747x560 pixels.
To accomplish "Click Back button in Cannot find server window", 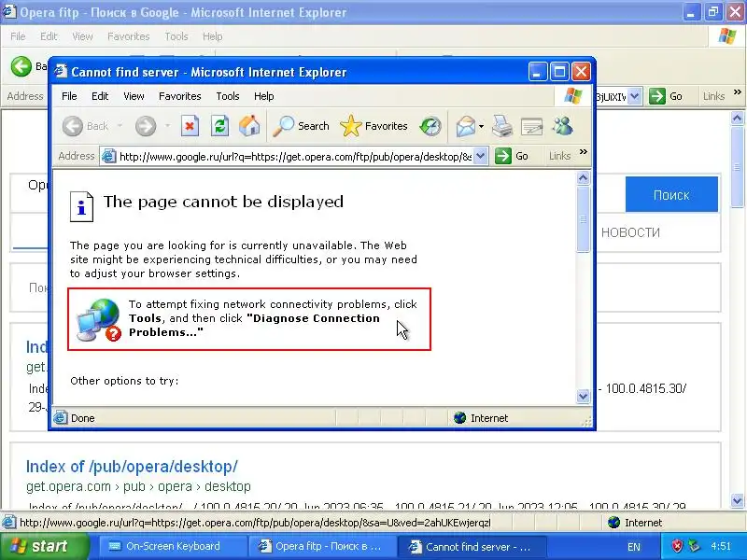I will 86,126.
